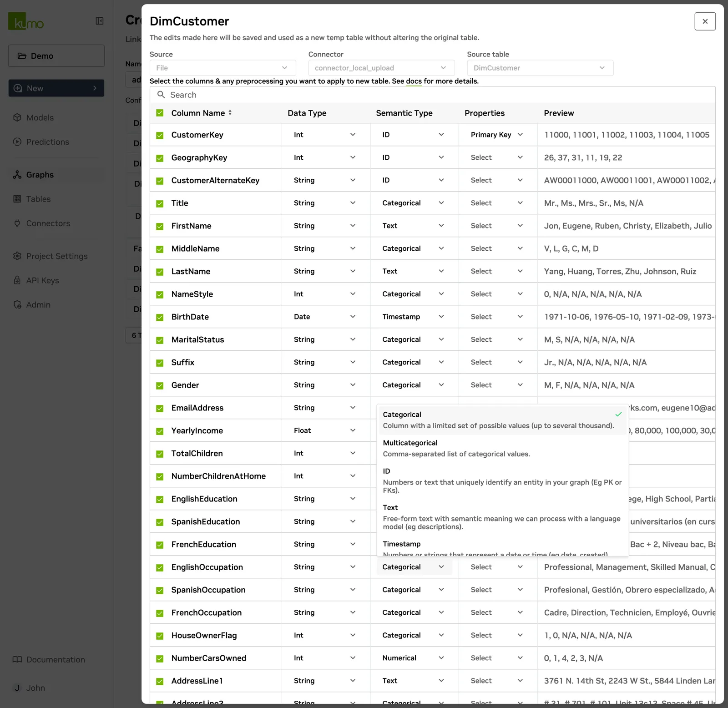Select Multicategorical option in open menu
Viewport: 728px width, 708px height.
[503, 448]
